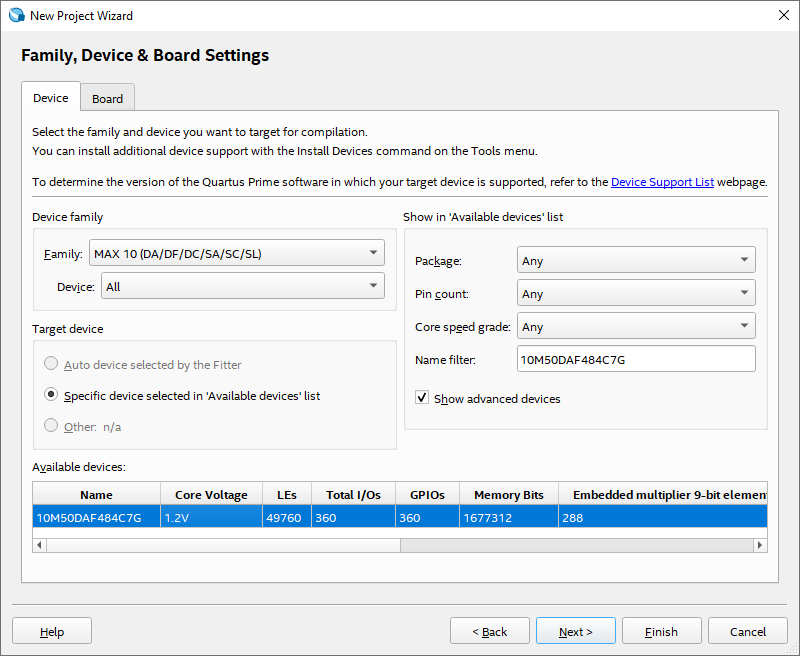Toggle Show advanced devices checkbox
The width and height of the screenshot is (800, 656).
423,398
